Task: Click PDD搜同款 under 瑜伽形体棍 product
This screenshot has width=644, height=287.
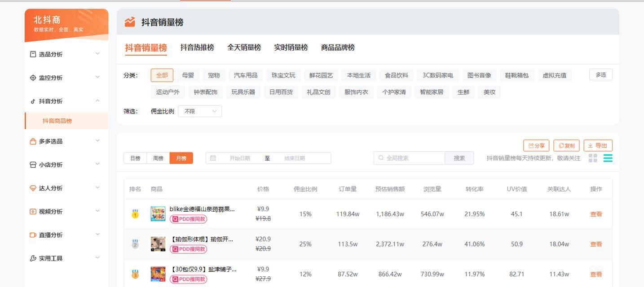Action: tap(188, 249)
